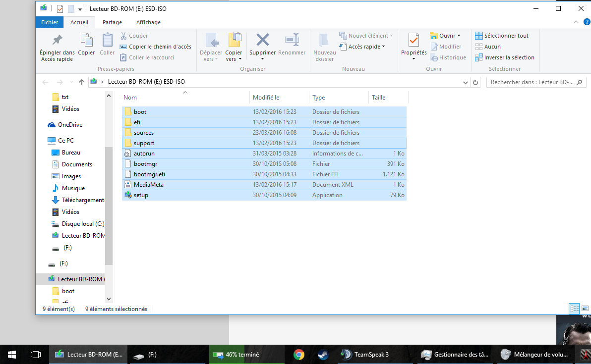Viewport: 591px width, 364px height.
Task: Open Google Chrome from the taskbar
Action: tap(298, 354)
